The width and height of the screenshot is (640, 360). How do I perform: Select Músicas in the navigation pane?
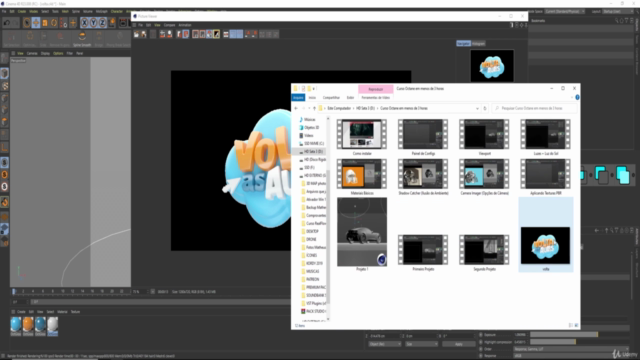click(310, 120)
